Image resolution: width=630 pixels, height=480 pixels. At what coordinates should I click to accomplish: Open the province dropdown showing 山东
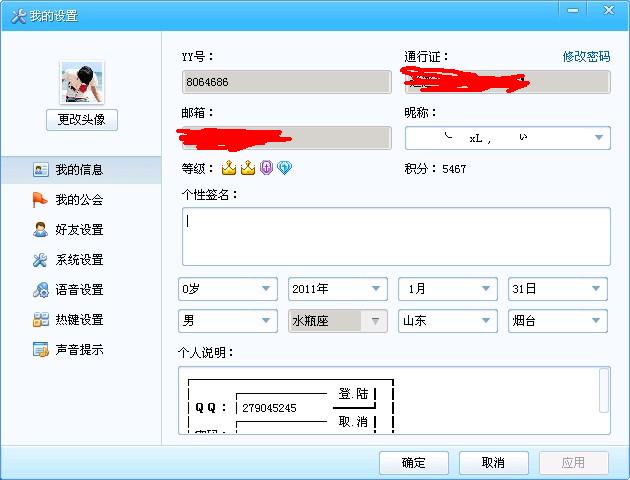pos(448,321)
